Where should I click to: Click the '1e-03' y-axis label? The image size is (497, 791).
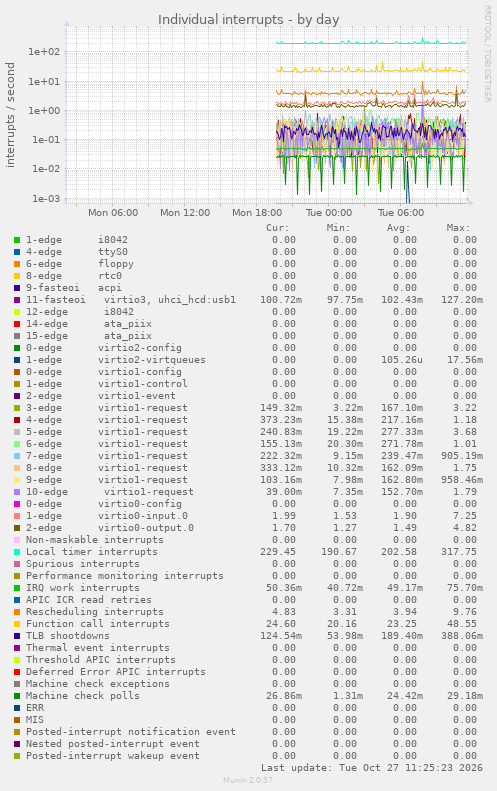(46, 199)
